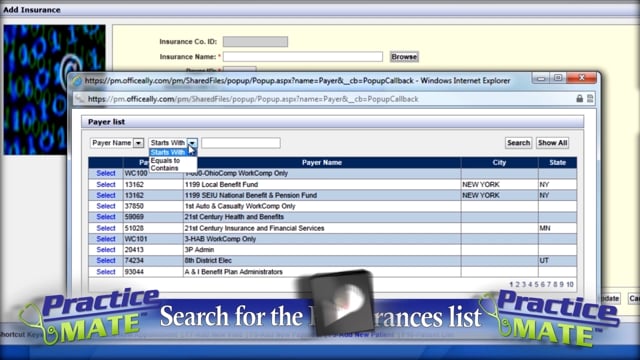Image resolution: width=640 pixels, height=360 pixels.
Task: Select 1199 SEIU National Benefit & Pension Fund
Action: (x=106, y=195)
